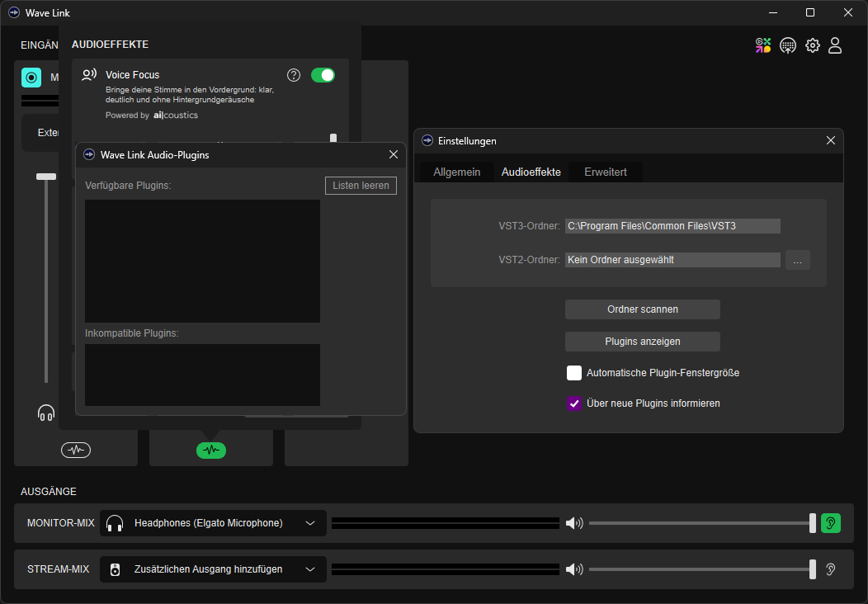This screenshot has height=604, width=868.
Task: Click the Voice Focus help question mark
Action: 294,75
